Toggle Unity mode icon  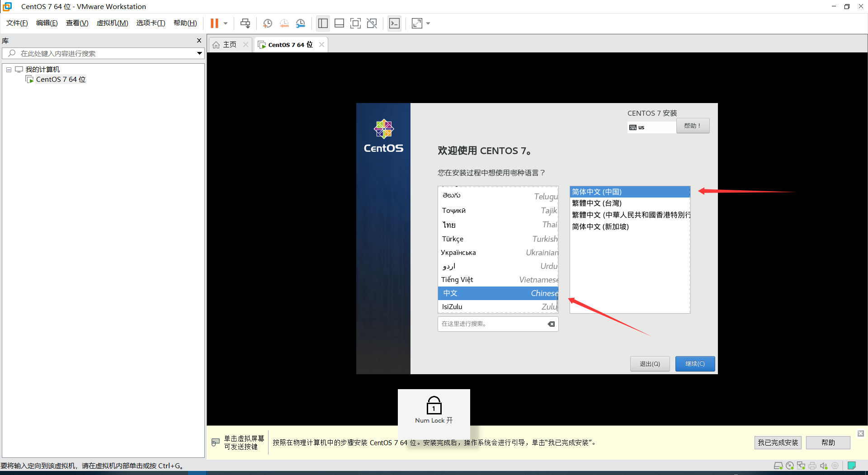point(372,23)
